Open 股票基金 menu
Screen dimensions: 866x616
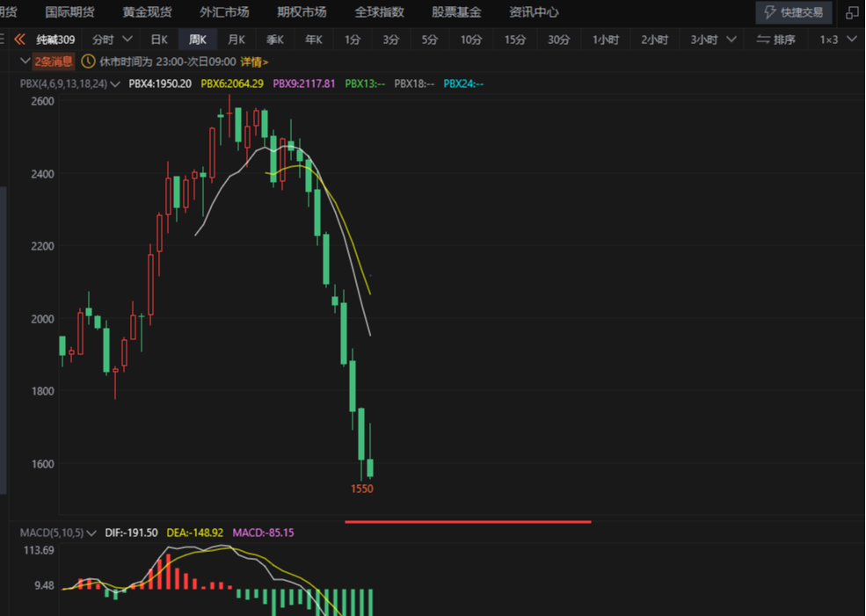click(x=456, y=11)
